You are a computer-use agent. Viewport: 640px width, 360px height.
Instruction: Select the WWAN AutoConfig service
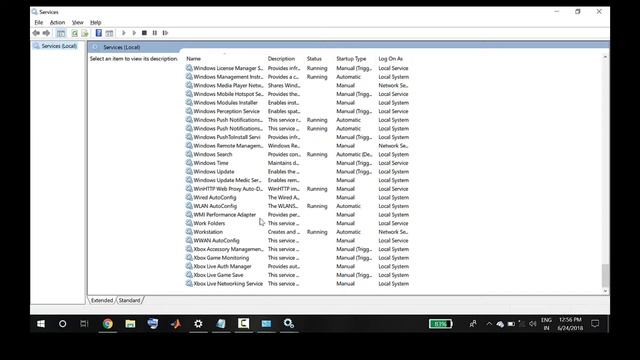pyautogui.click(x=298, y=240)
